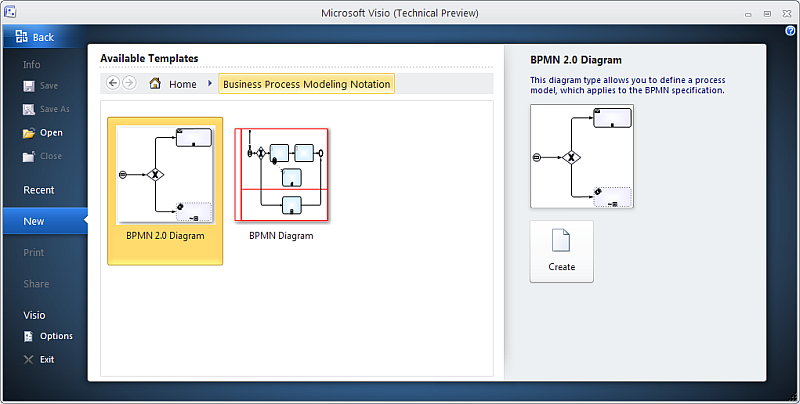Click the Save As icon
The height and width of the screenshot is (404, 800).
point(29,109)
